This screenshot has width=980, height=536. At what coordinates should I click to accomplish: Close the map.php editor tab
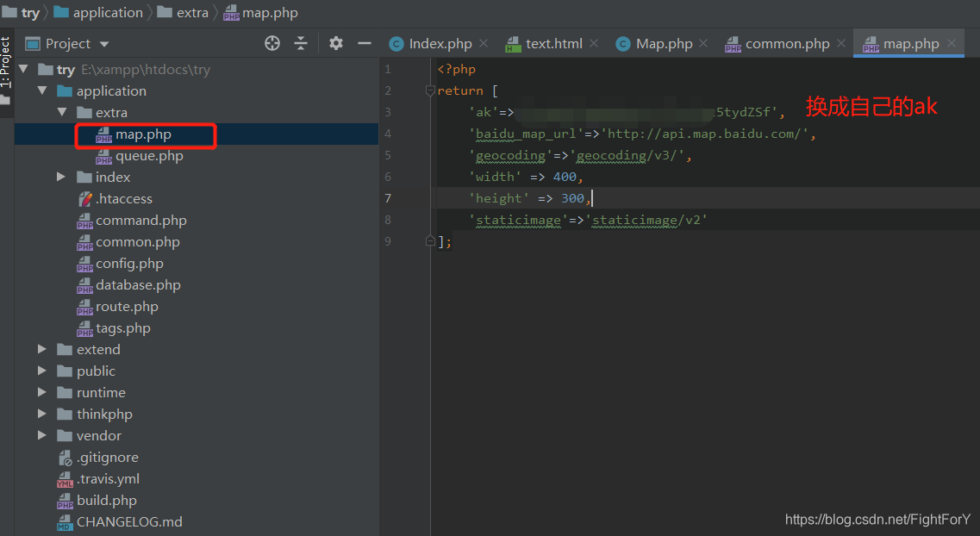coord(952,43)
